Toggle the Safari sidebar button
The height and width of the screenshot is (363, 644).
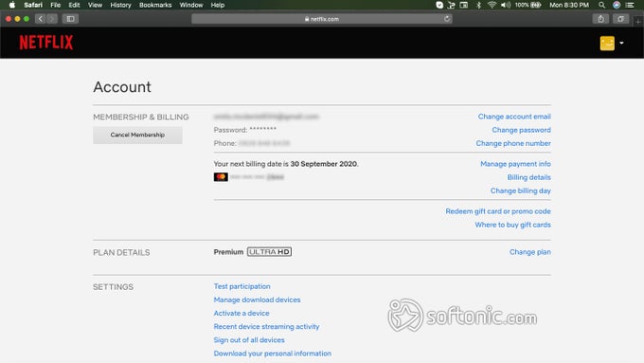tap(70, 19)
